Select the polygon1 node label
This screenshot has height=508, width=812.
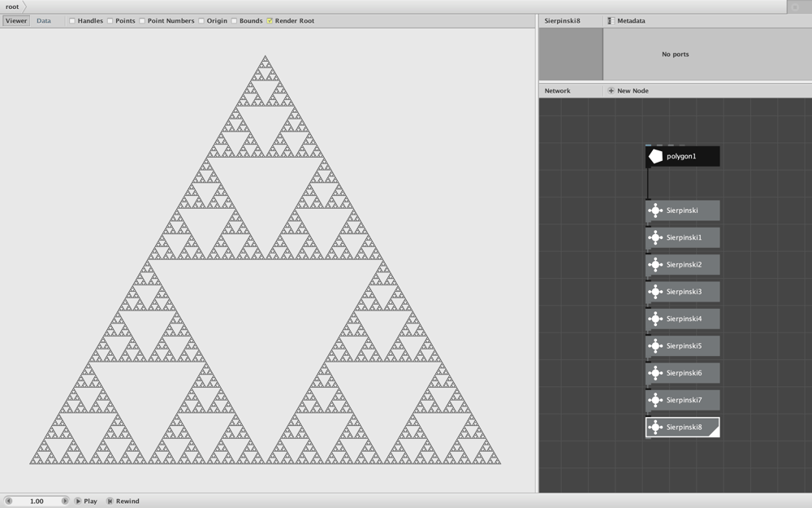pos(681,157)
